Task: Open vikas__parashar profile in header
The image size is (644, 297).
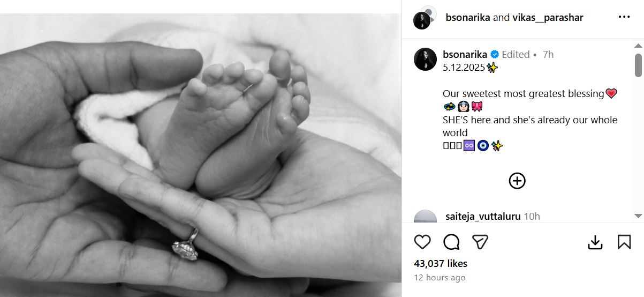Action: tap(548, 18)
